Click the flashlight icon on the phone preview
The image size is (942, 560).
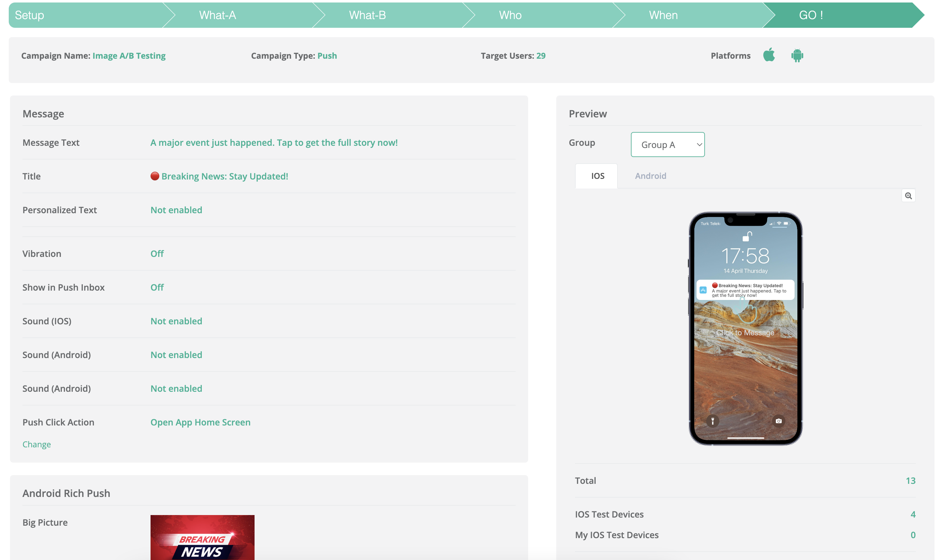coord(712,421)
